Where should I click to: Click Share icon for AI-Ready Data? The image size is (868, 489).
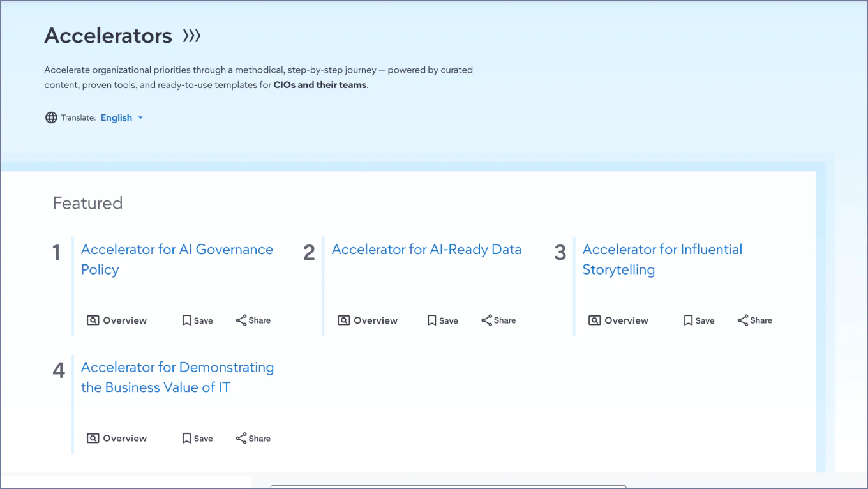click(486, 320)
